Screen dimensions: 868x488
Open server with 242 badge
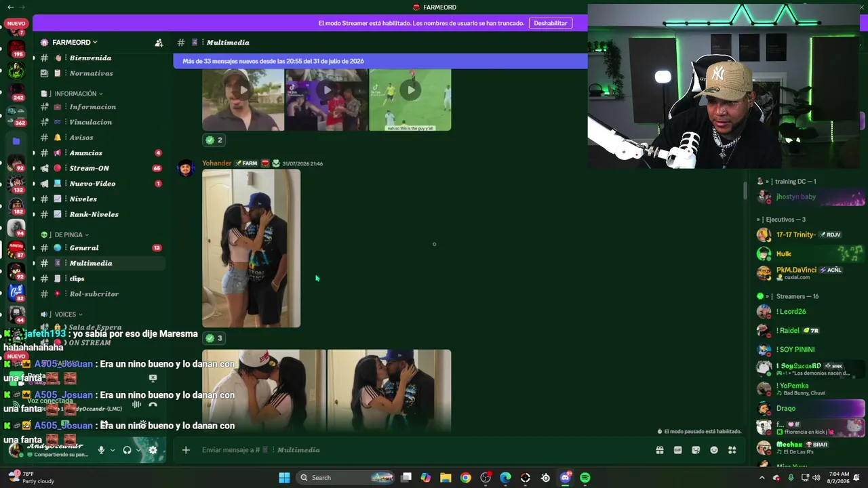coord(16,92)
